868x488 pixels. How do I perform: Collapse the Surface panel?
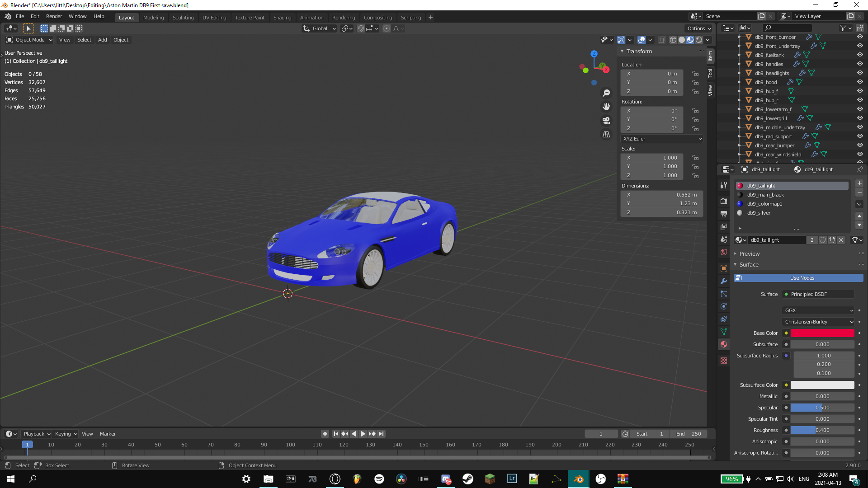(749, 265)
